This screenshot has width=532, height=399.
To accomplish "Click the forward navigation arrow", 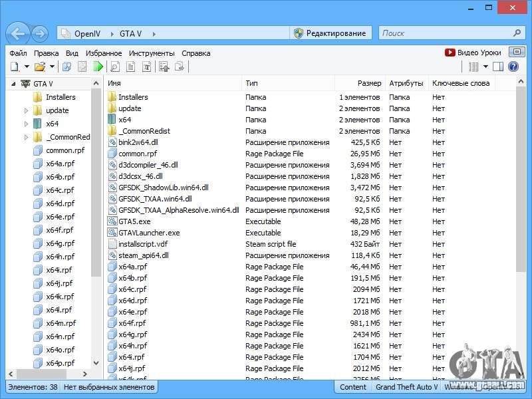I will coord(40,34).
